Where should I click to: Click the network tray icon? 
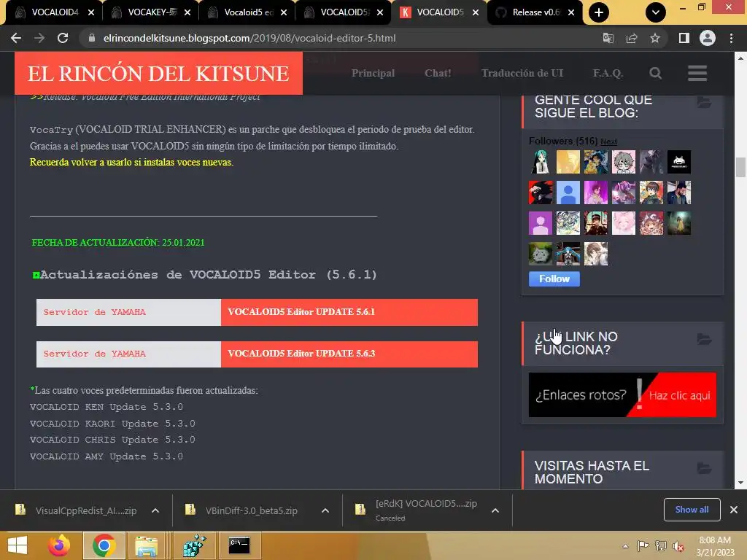click(661, 546)
